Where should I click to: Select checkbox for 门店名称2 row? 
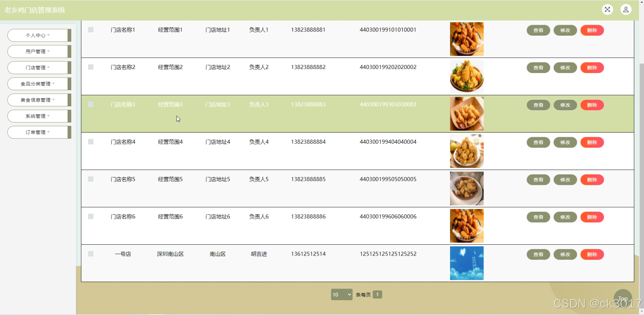coord(91,67)
